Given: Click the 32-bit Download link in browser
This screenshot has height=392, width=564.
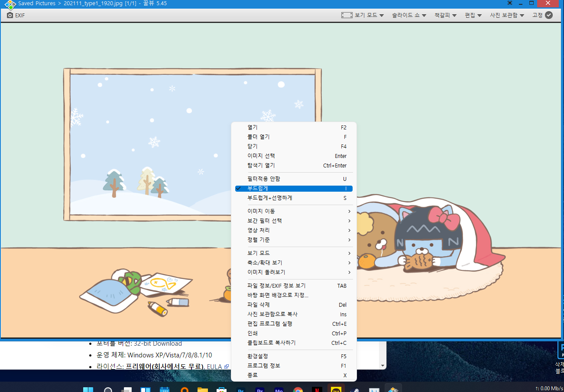Looking at the screenshot, I should pyautogui.click(x=158, y=344).
